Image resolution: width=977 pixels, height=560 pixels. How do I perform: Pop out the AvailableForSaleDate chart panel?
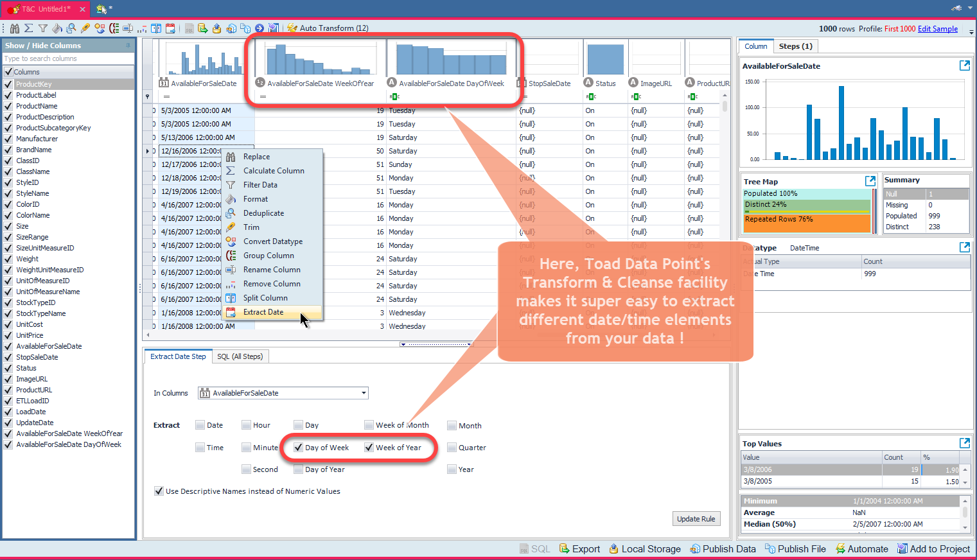[x=964, y=66]
